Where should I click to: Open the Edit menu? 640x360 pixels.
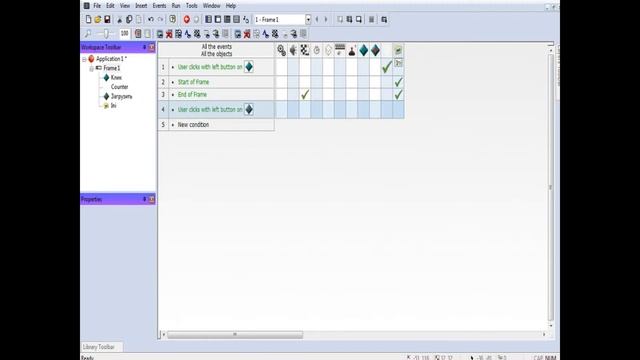pyautogui.click(x=110, y=6)
